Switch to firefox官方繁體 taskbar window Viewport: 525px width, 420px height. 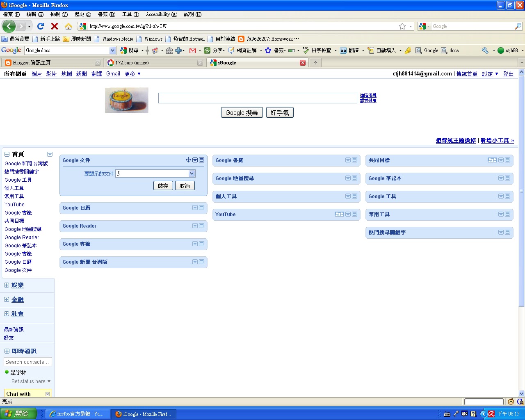click(x=78, y=414)
